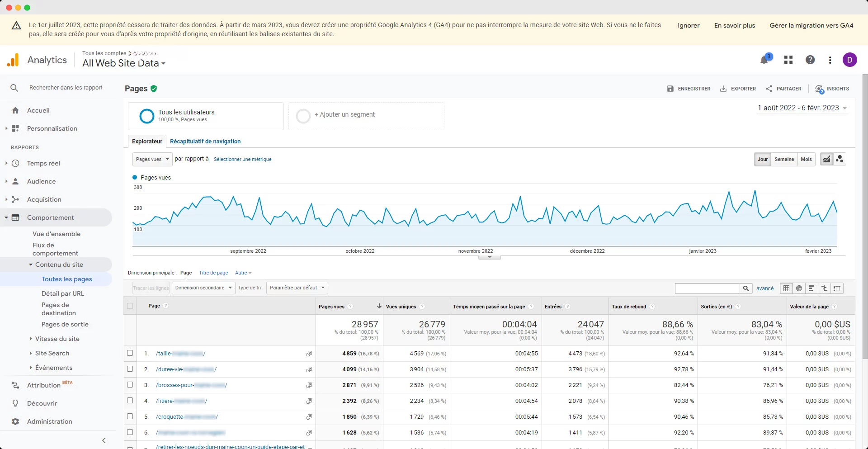Open the Pages vues metric dropdown
Screen dimensions: 868x449
click(152, 159)
